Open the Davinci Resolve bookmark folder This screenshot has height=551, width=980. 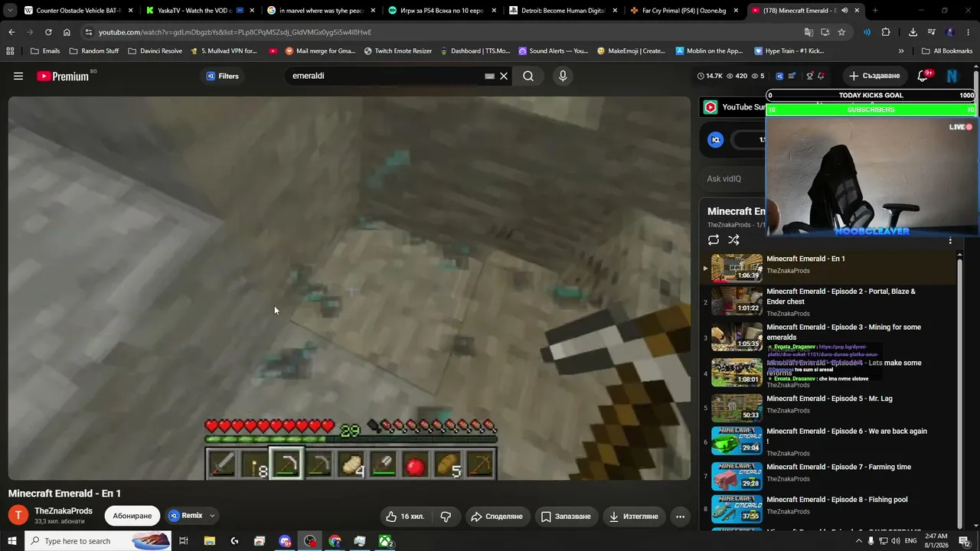click(155, 51)
